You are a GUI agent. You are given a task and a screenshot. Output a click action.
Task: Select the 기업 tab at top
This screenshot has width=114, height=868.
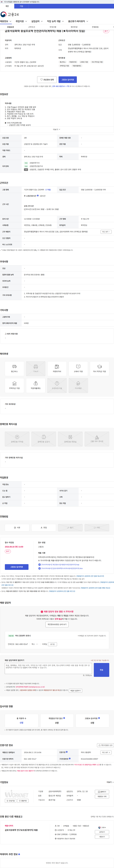pos(21,6)
